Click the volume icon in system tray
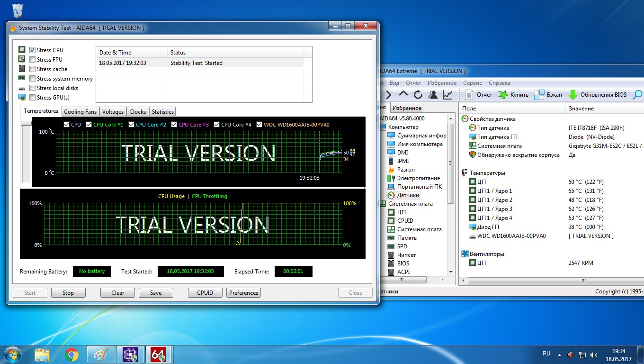 point(594,355)
